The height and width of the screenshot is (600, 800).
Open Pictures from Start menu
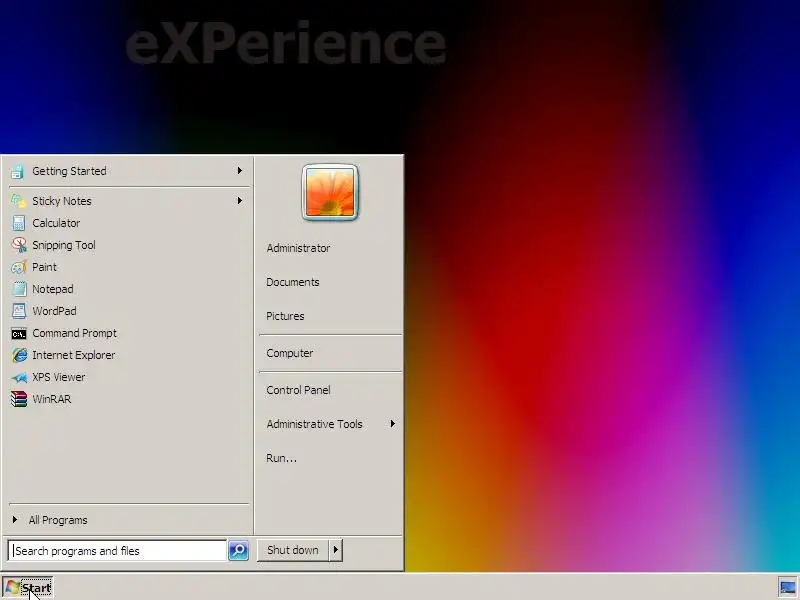pos(285,316)
